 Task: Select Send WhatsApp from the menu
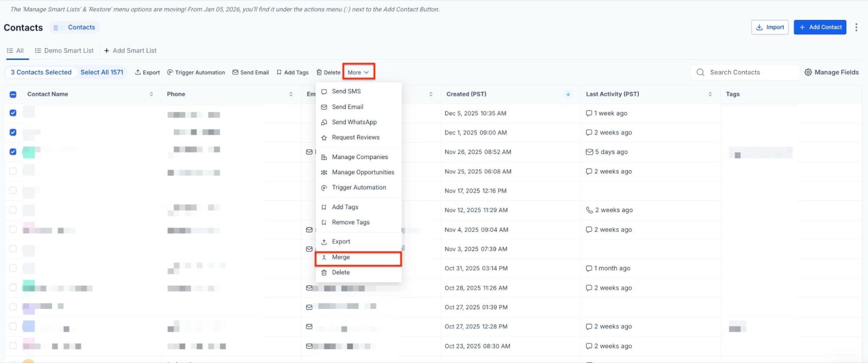pyautogui.click(x=358, y=122)
